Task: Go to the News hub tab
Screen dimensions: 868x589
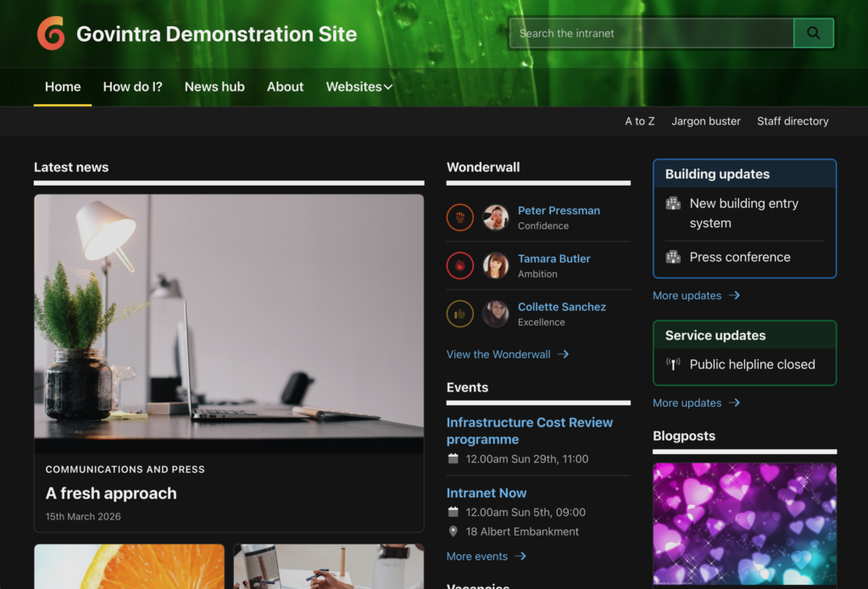Action: 214,86
